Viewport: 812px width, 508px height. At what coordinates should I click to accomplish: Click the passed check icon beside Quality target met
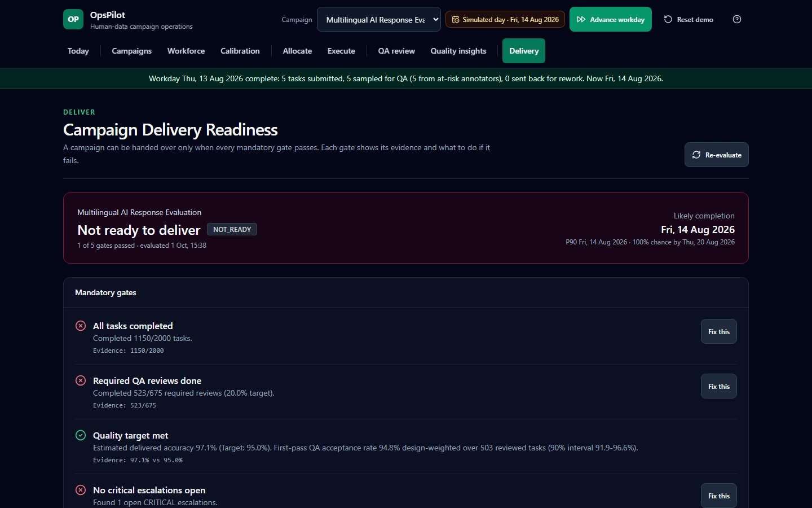[x=81, y=435]
